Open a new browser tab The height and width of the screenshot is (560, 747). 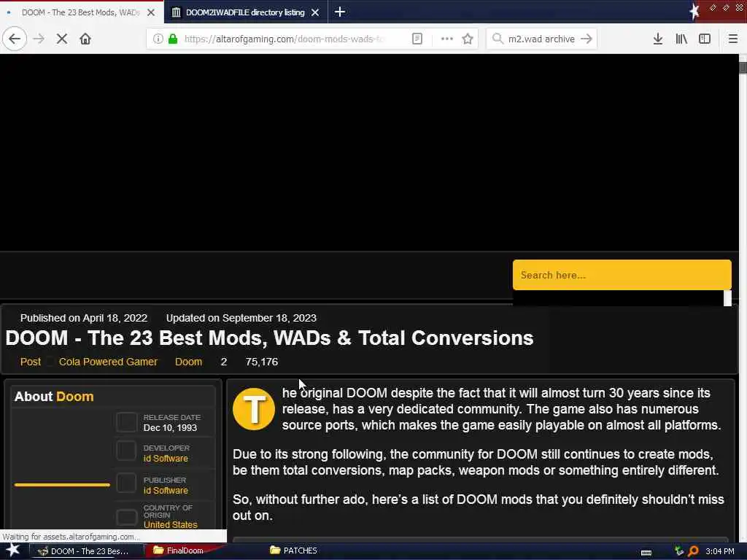340,12
